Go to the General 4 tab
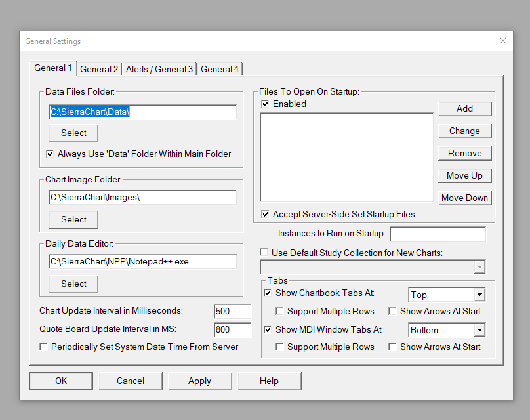The image size is (530, 420). (x=220, y=69)
